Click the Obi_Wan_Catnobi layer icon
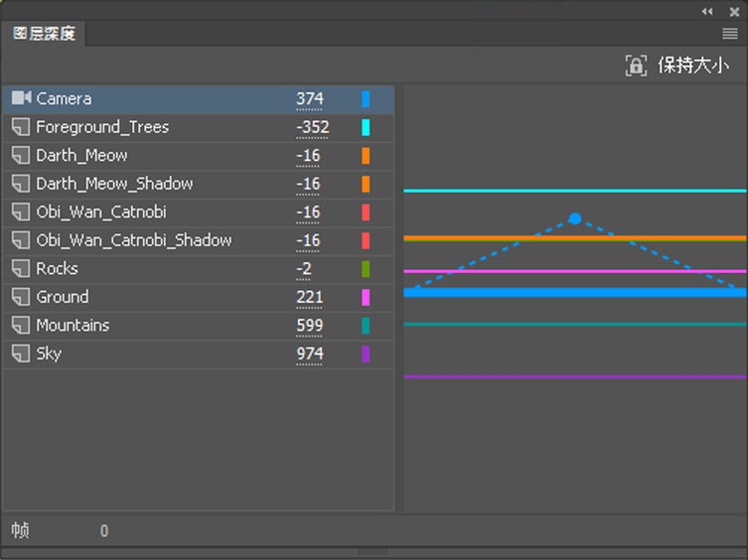The height and width of the screenshot is (560, 748). pyautogui.click(x=21, y=211)
